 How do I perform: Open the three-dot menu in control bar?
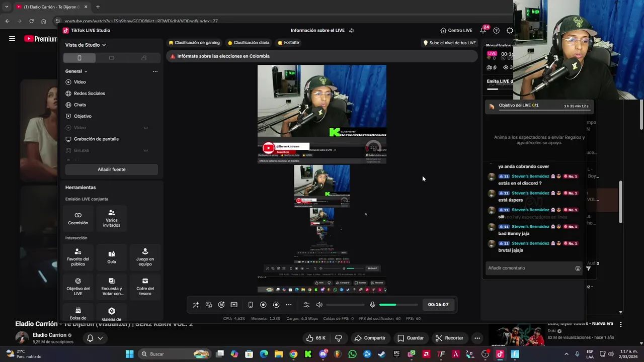click(289, 305)
